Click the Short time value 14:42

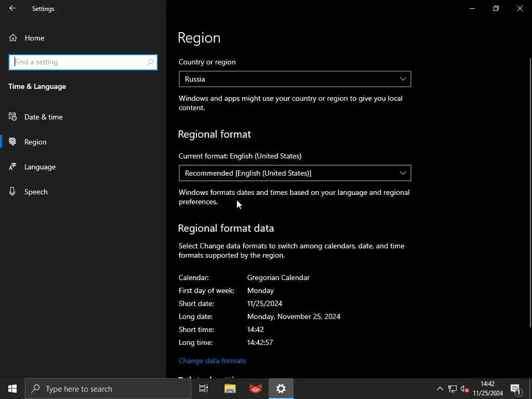coord(255,329)
